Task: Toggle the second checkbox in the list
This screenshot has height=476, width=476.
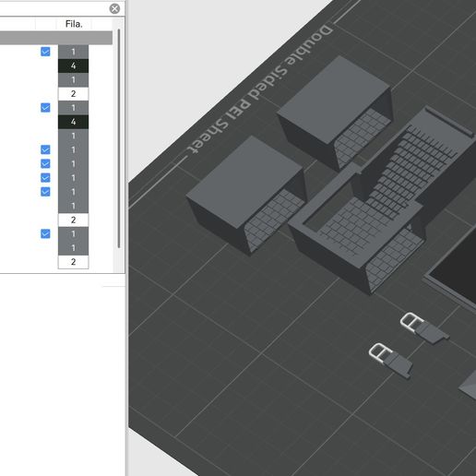Action: pyautogui.click(x=45, y=108)
